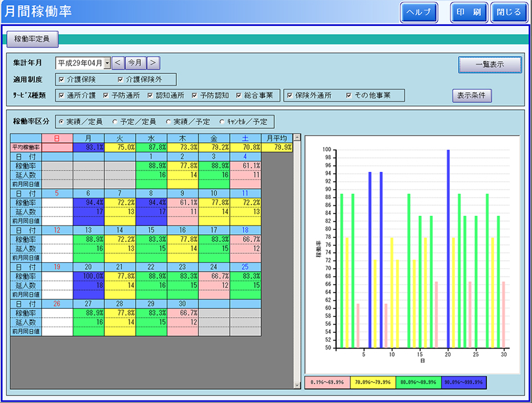Go to previous month with < button
The height and width of the screenshot is (403, 532).
(118, 63)
